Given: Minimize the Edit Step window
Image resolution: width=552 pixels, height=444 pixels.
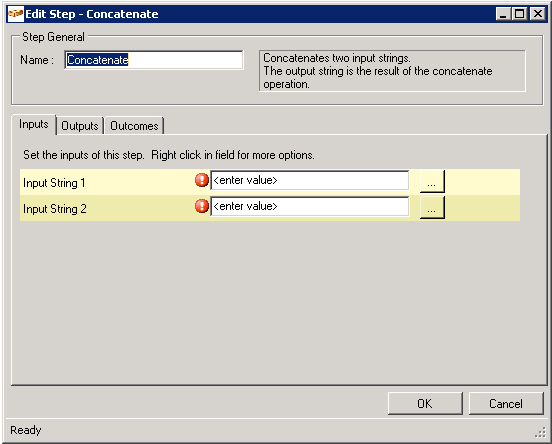Looking at the screenshot, I should pyautogui.click(x=503, y=14).
